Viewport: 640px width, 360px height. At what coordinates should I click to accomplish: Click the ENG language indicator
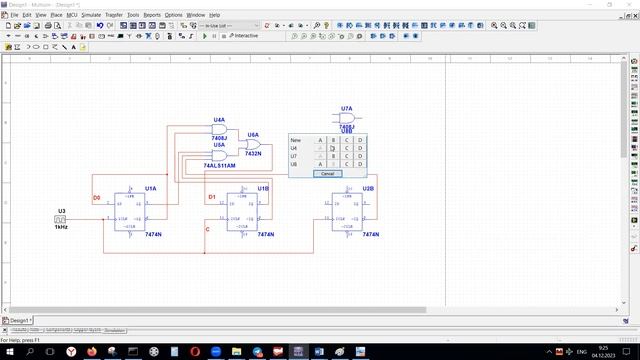coord(582,351)
